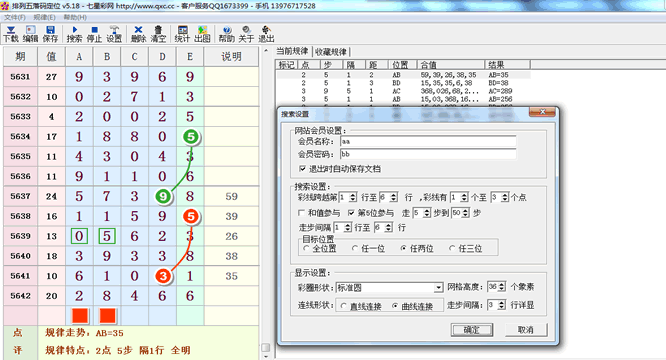Click the 位置 column header in rule list
Image resolution: width=666 pixels, height=360 pixels.
point(403,65)
